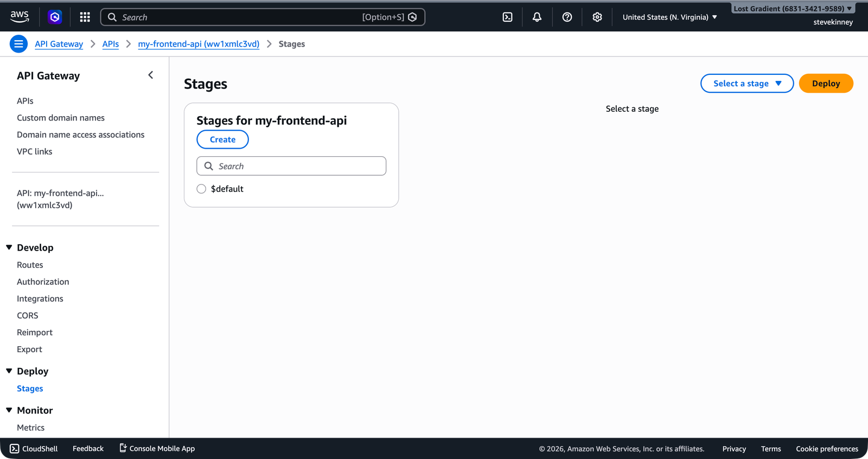Click the orange Deploy button
868x459 pixels.
click(x=826, y=84)
